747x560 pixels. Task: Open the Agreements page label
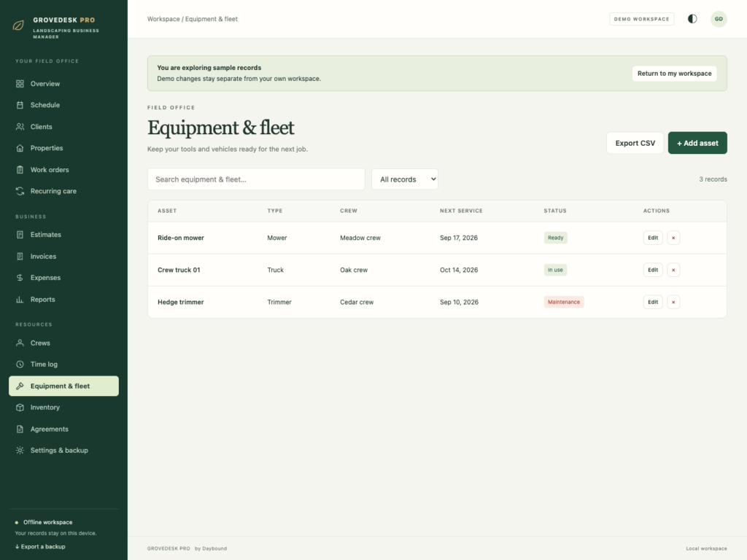(50, 429)
